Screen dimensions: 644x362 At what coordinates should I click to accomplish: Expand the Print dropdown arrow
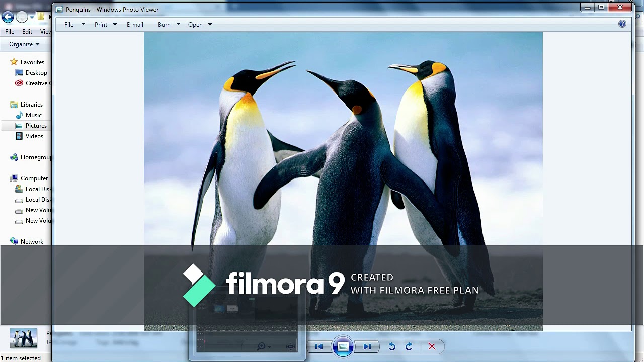coord(115,25)
